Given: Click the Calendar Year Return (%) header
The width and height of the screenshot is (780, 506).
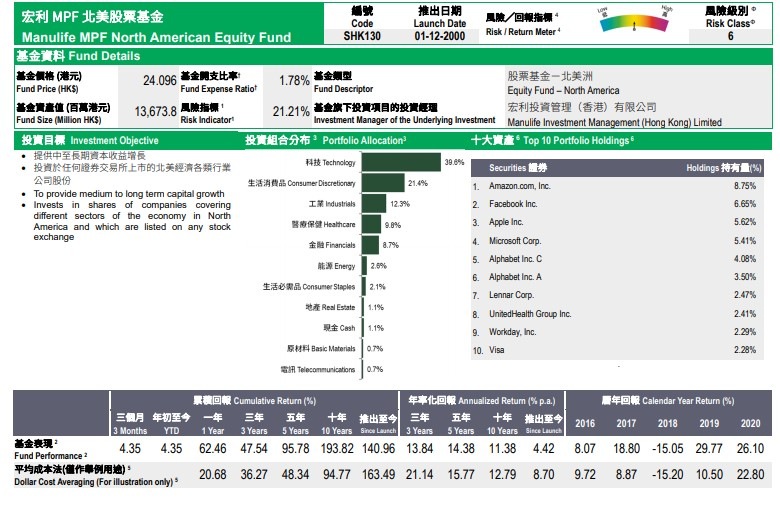Looking at the screenshot, I should tap(668, 401).
